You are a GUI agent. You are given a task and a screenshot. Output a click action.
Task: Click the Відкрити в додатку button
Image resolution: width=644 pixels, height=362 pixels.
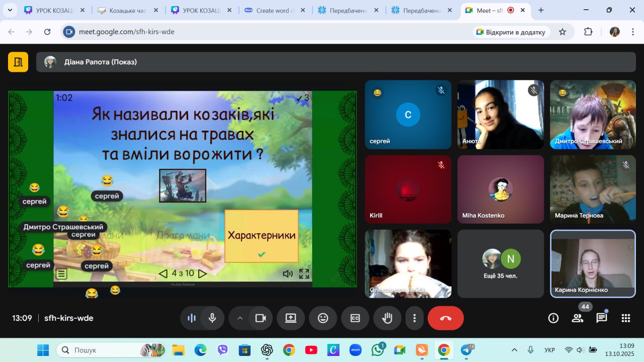point(511,32)
